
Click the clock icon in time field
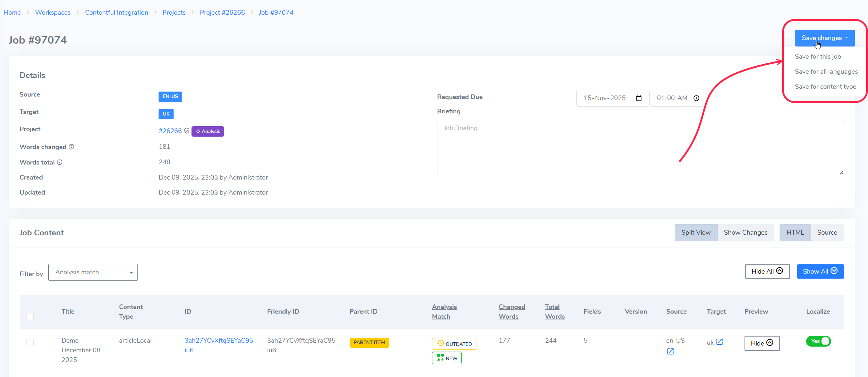pos(696,98)
